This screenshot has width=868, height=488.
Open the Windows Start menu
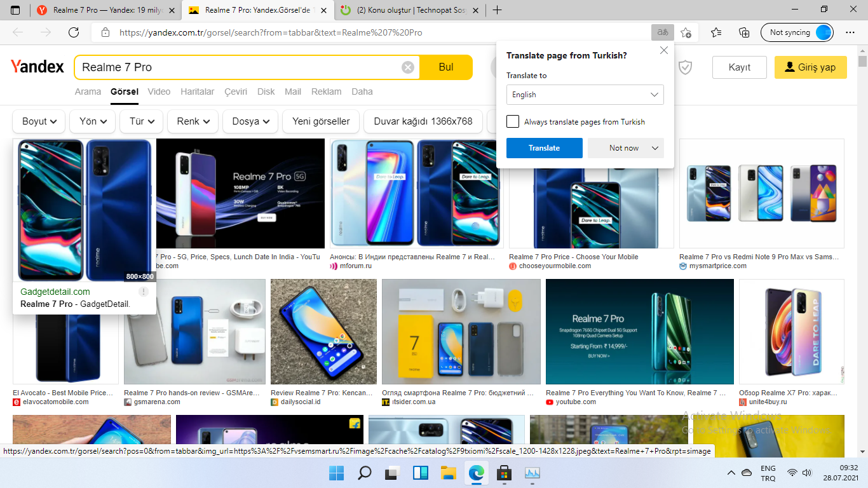(336, 473)
